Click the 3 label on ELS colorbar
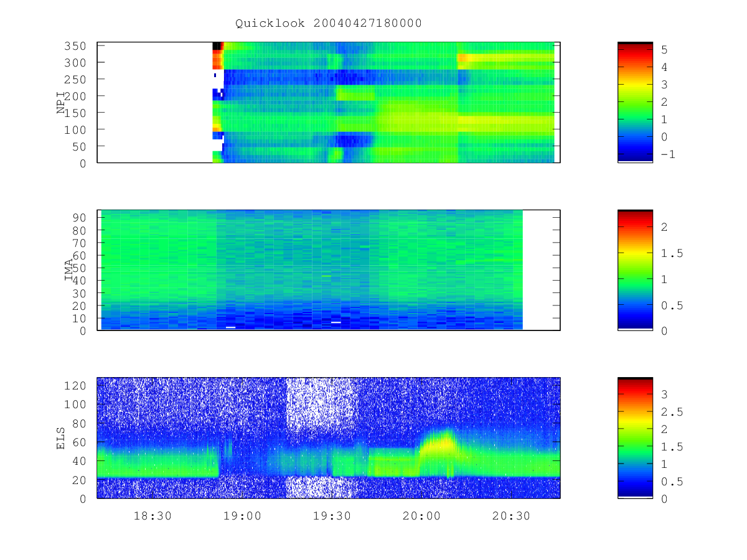The width and height of the screenshot is (747, 560). tap(664, 394)
